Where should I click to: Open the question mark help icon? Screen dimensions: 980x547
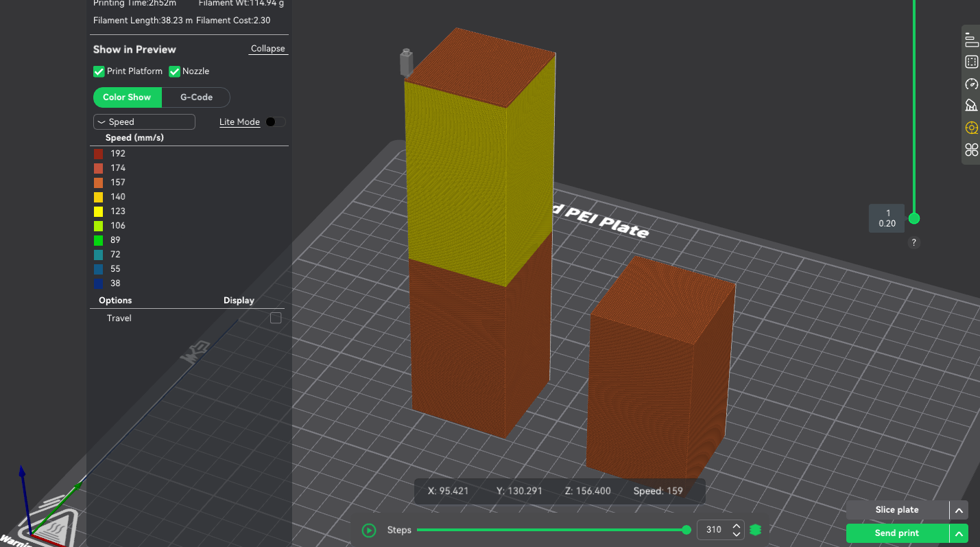(x=913, y=242)
